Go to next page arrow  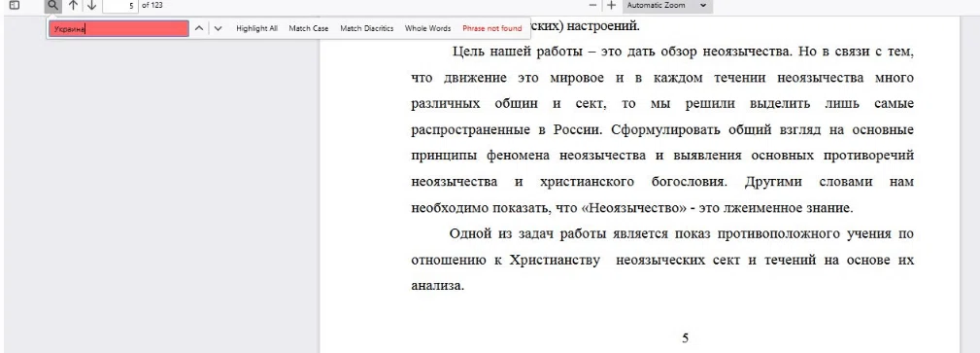point(91,6)
